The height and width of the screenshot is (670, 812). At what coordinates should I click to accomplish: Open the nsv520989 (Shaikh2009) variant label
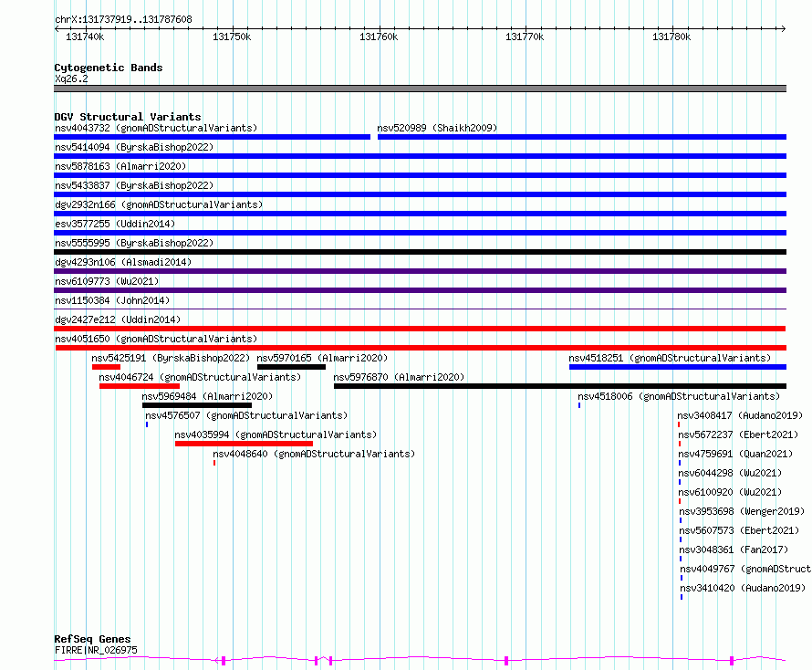point(437,128)
